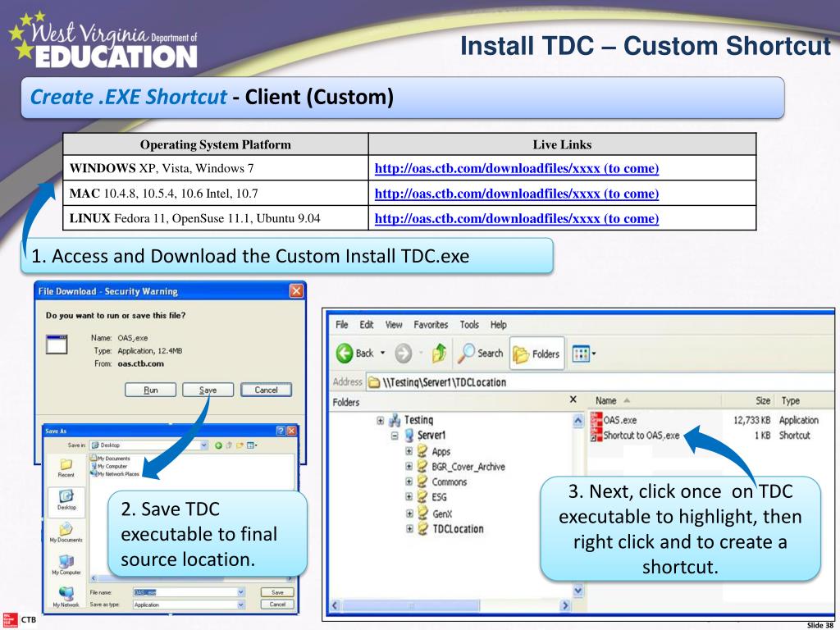Toggle the Folders pane button

(536, 354)
